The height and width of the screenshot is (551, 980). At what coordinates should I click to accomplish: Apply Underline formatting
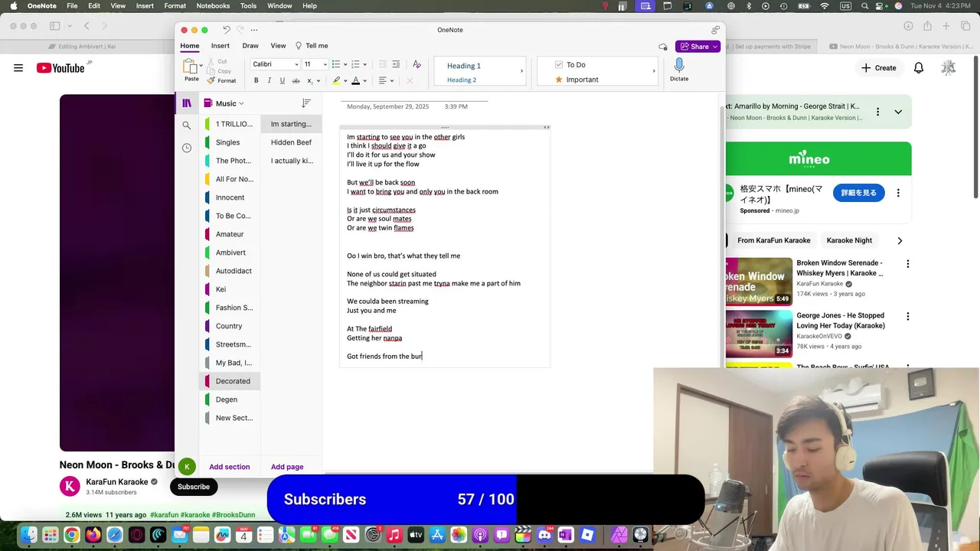click(x=282, y=80)
